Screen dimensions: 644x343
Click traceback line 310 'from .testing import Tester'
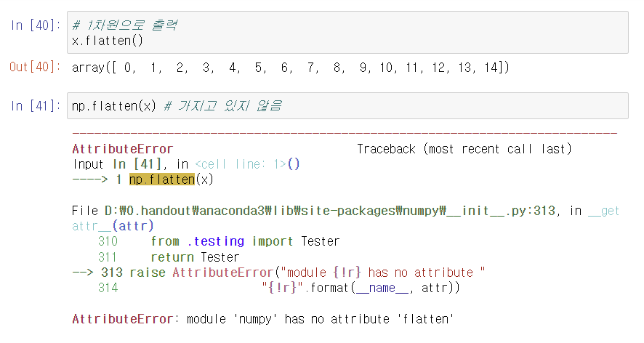click(219, 241)
